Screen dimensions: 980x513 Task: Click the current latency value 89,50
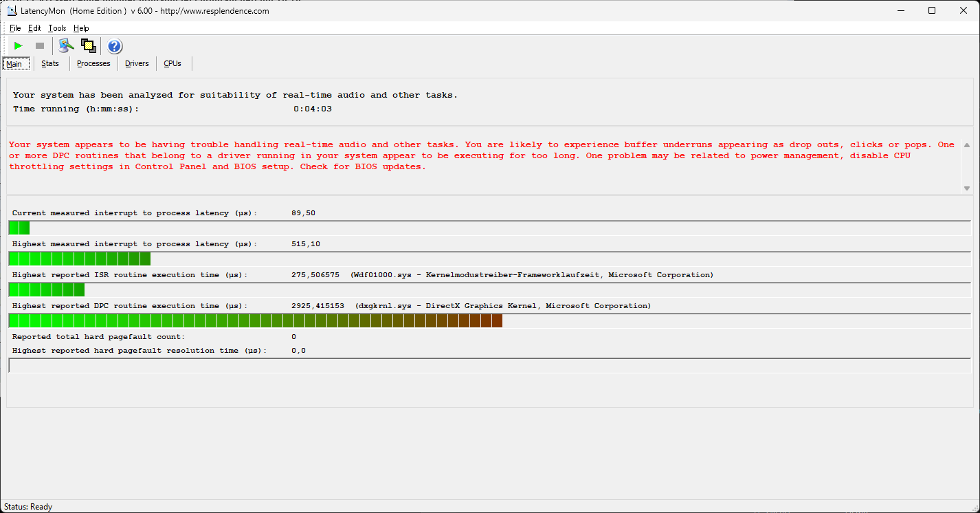pos(303,213)
